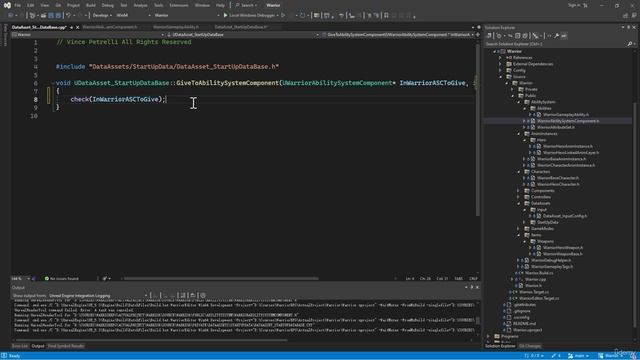This screenshot has width=640, height=360.
Task: Select README.md in Solution Explorer
Action: [x=524, y=324]
